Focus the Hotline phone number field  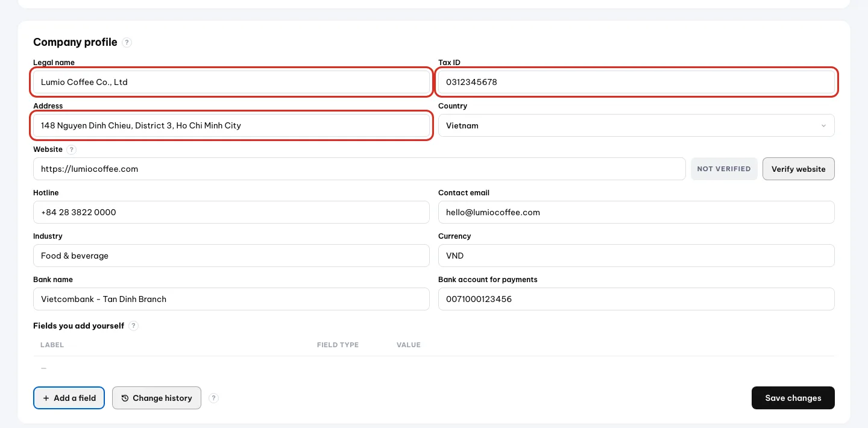(231, 212)
